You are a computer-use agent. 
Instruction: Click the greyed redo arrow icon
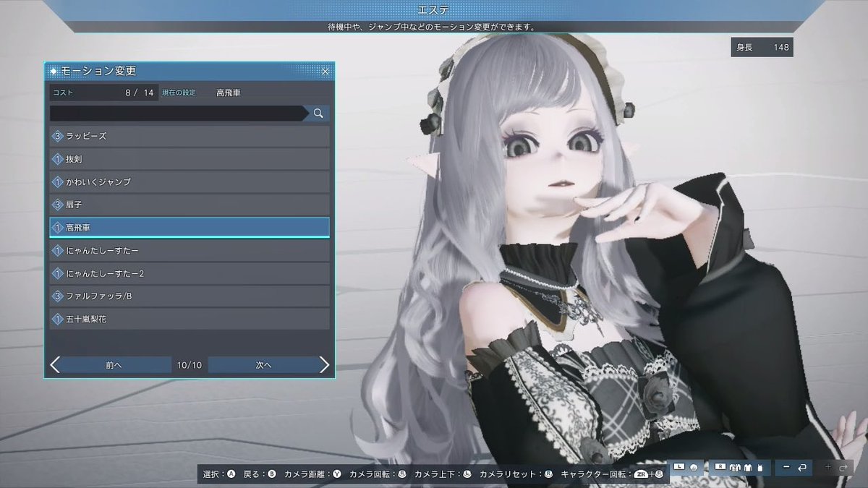coord(843,468)
